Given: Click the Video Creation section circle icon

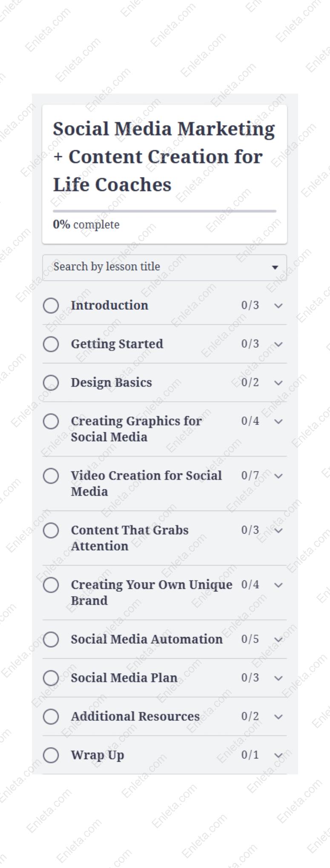Looking at the screenshot, I should 51,476.
